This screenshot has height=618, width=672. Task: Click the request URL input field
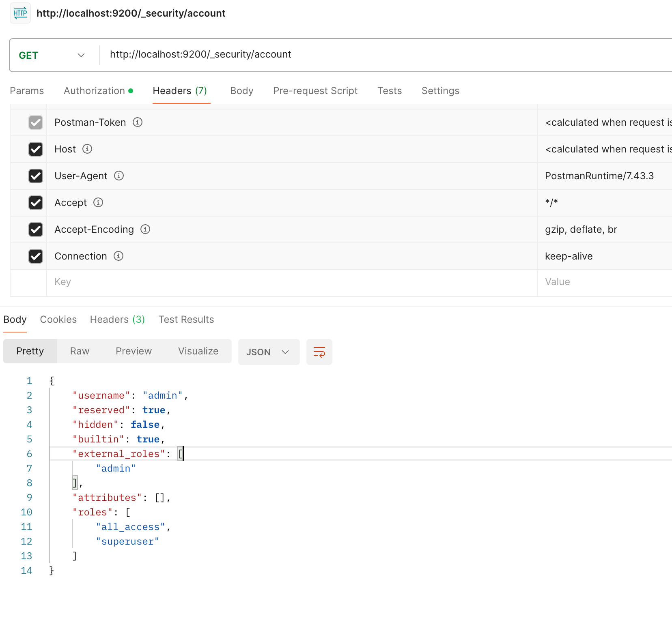click(x=386, y=54)
